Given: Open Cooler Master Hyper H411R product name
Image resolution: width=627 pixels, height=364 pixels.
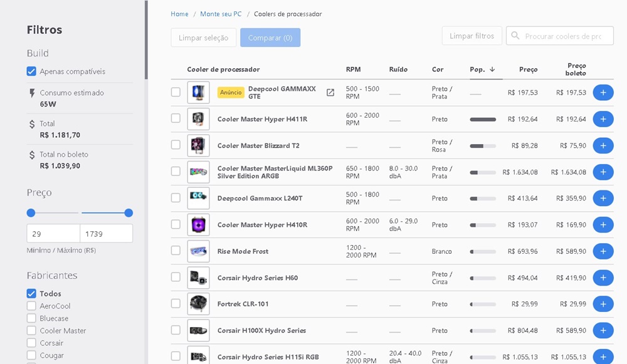Looking at the screenshot, I should pos(262,119).
